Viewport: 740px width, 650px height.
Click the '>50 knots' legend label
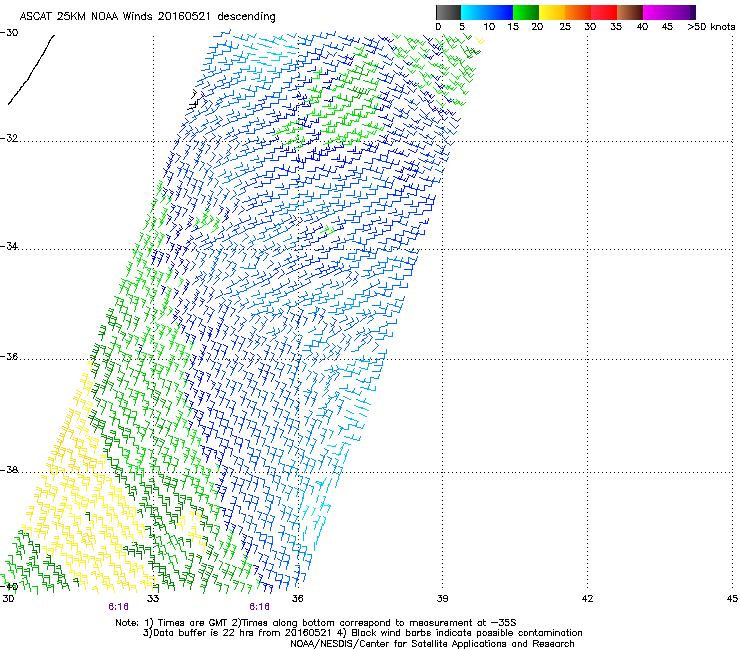pos(711,27)
